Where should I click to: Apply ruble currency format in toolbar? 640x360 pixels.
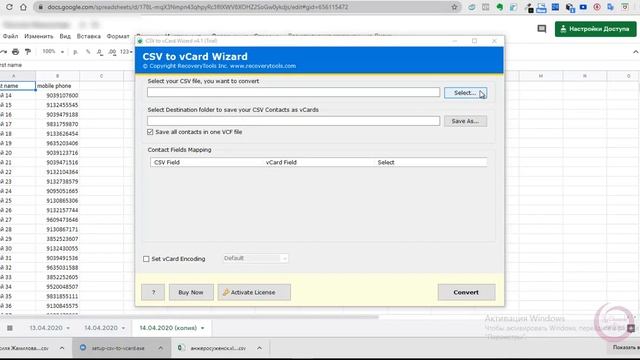pos(75,52)
